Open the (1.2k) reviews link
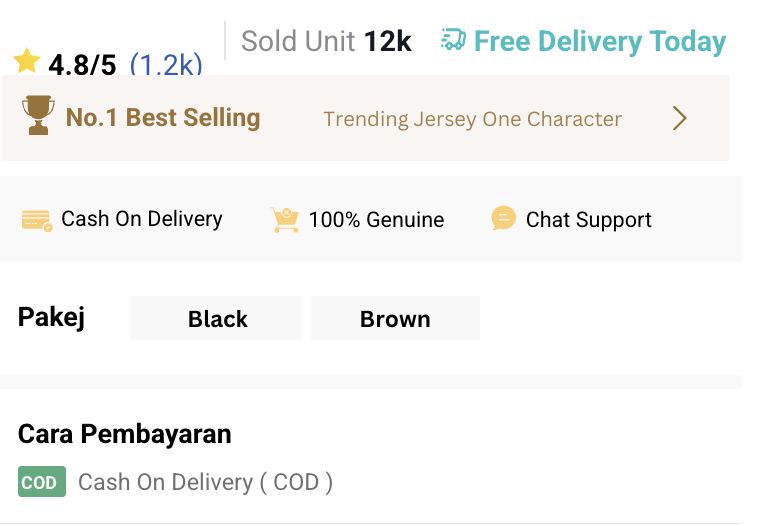 pos(166,66)
